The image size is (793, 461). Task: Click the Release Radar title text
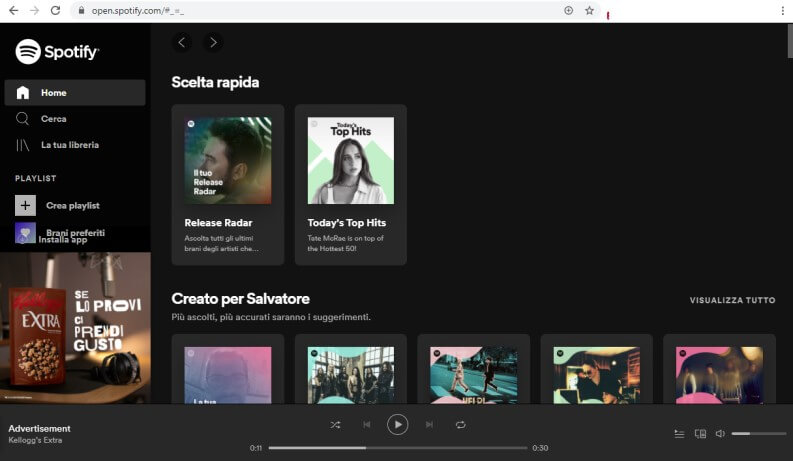218,223
